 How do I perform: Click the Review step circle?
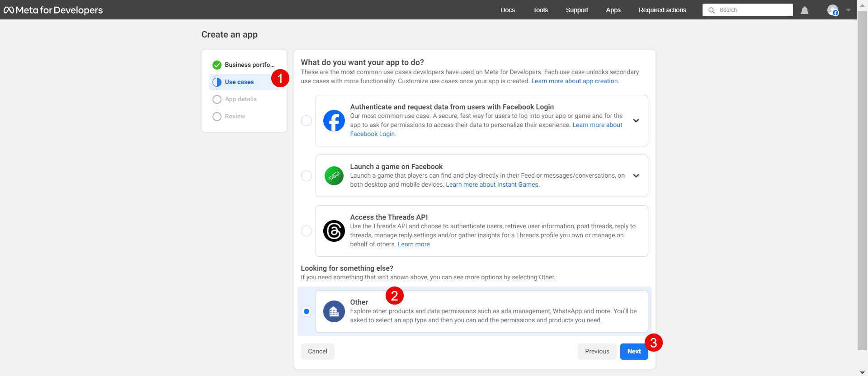tap(217, 117)
